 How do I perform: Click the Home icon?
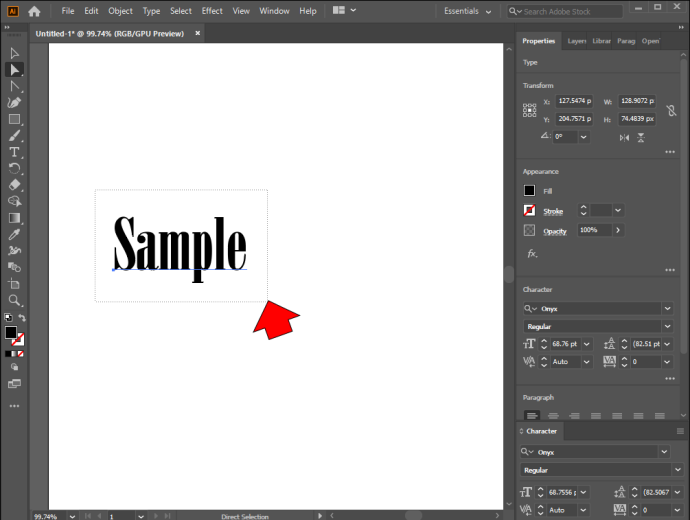[34, 11]
